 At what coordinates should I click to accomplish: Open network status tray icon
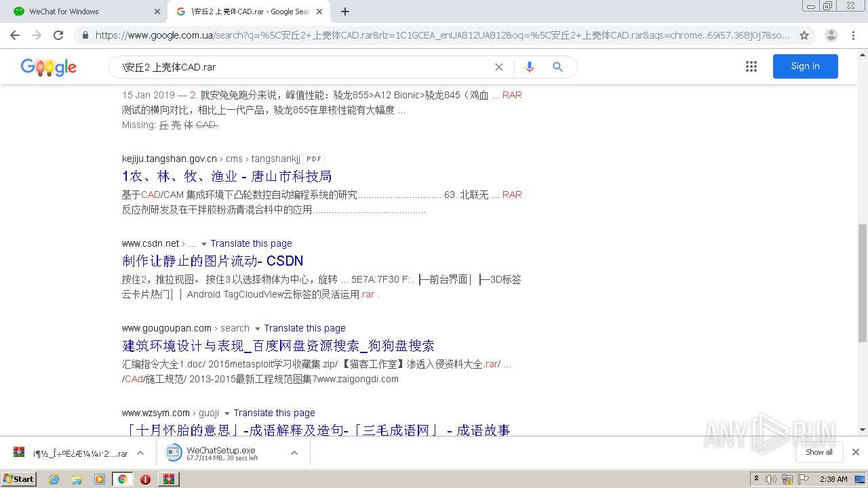pyautogui.click(x=787, y=479)
